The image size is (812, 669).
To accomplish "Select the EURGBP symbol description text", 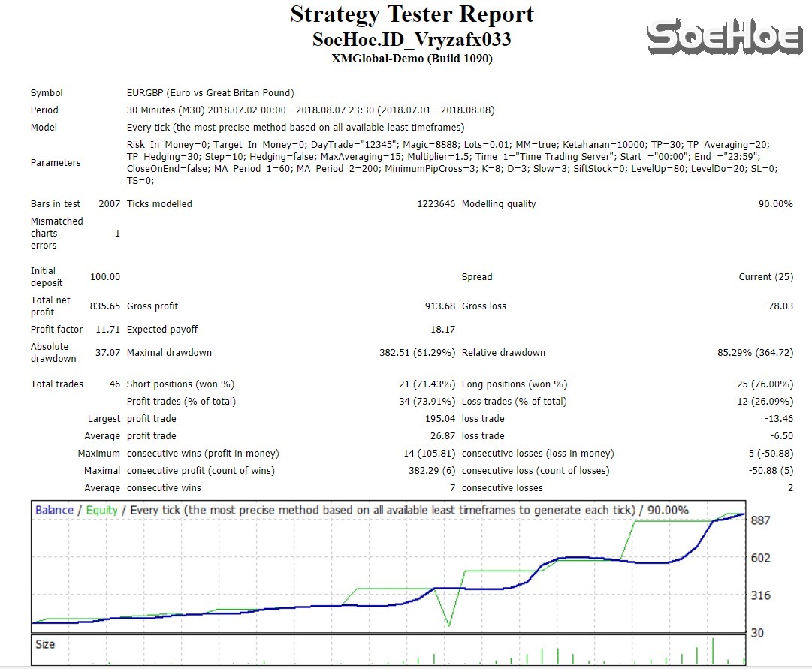I will [x=210, y=93].
